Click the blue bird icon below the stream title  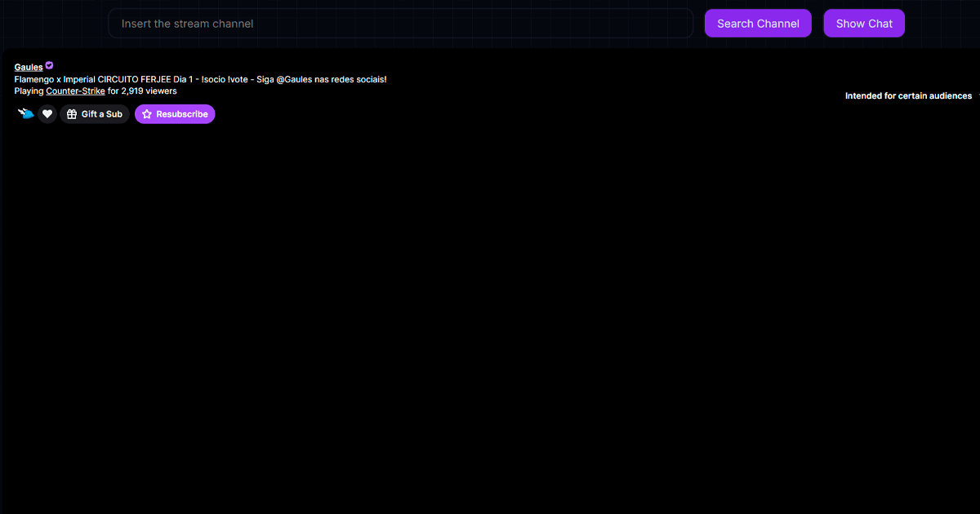click(26, 114)
